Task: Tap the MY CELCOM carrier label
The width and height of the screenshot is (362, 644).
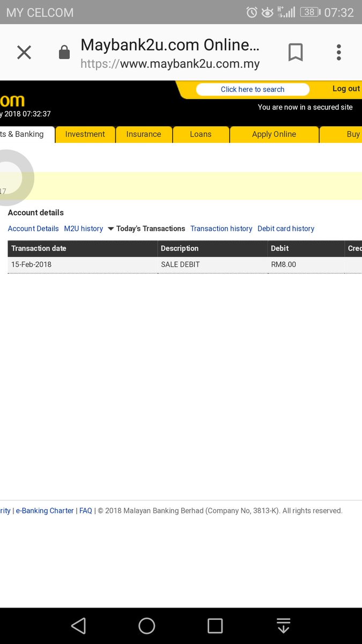Action: (x=40, y=12)
